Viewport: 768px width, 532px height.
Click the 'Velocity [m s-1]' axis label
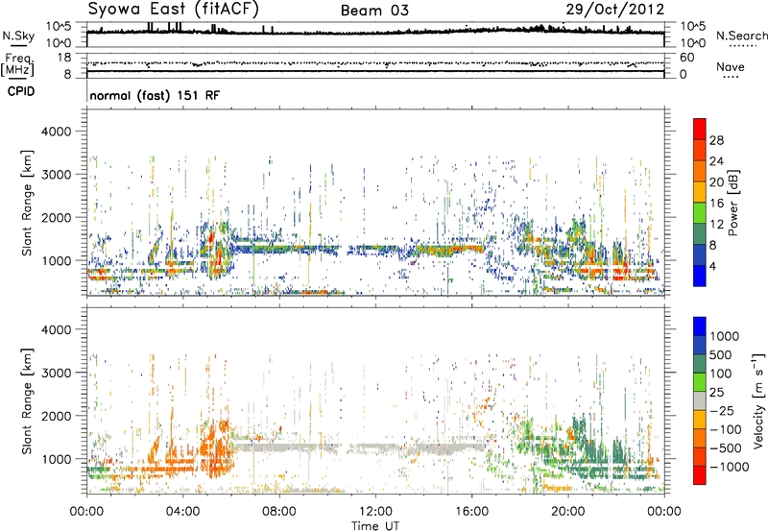click(758, 400)
